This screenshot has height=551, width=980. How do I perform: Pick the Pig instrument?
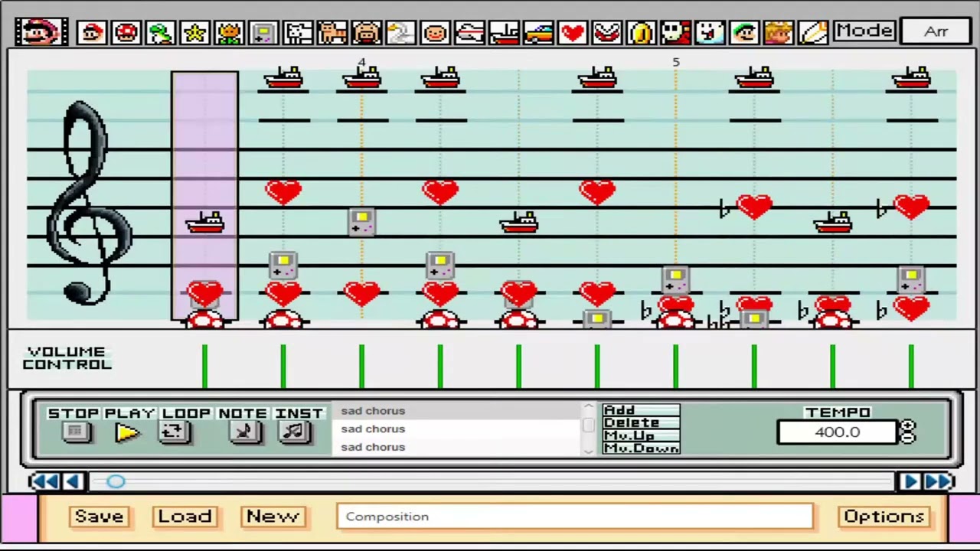point(367,32)
